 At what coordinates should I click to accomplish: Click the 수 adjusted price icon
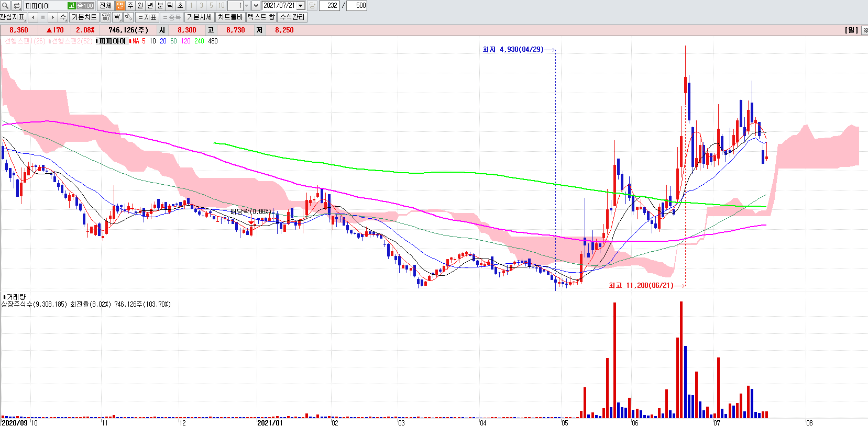point(63,17)
